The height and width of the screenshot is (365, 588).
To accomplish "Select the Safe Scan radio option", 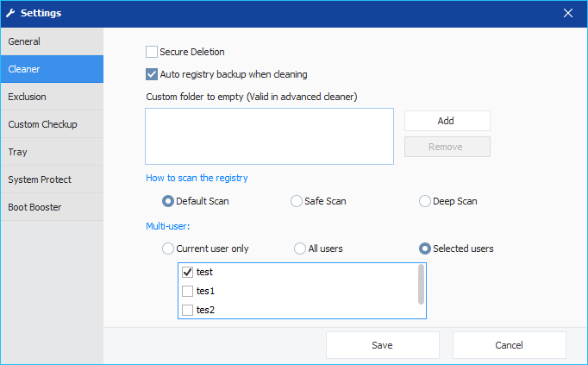I will pyautogui.click(x=297, y=201).
